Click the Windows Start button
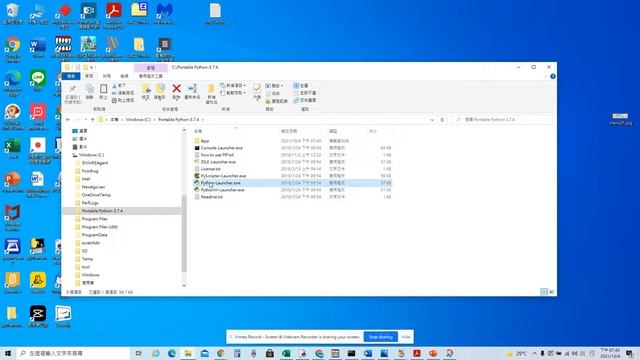Screen dimensions: 640x360 [x=8, y=353]
